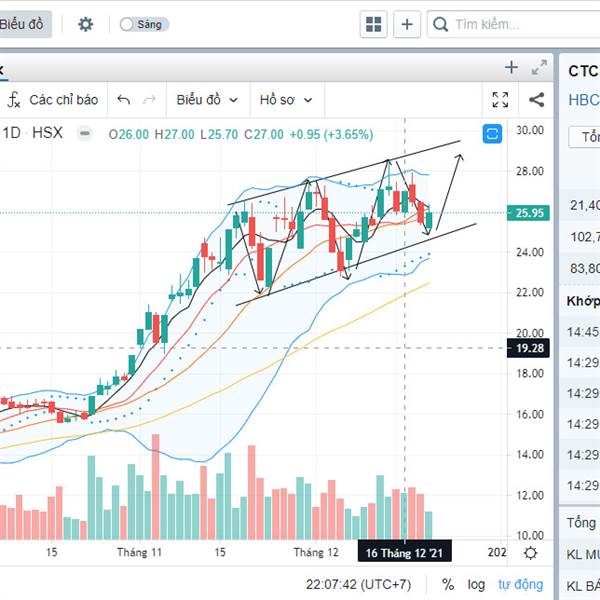Share the chart via share icon
600x600 pixels.
536,100
